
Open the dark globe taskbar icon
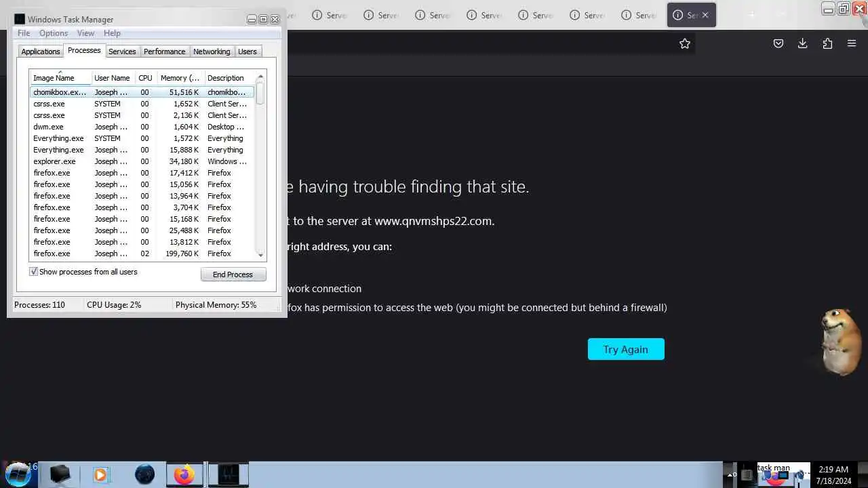[144, 474]
